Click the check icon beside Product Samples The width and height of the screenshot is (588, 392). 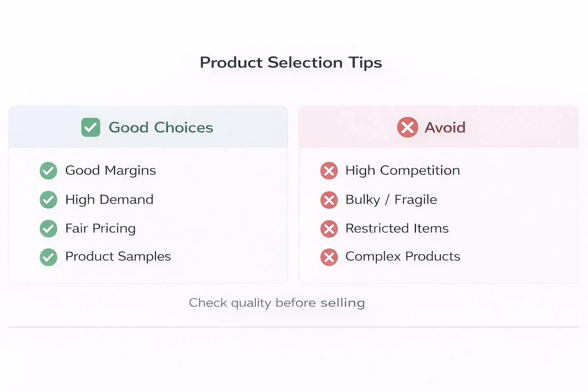49,257
